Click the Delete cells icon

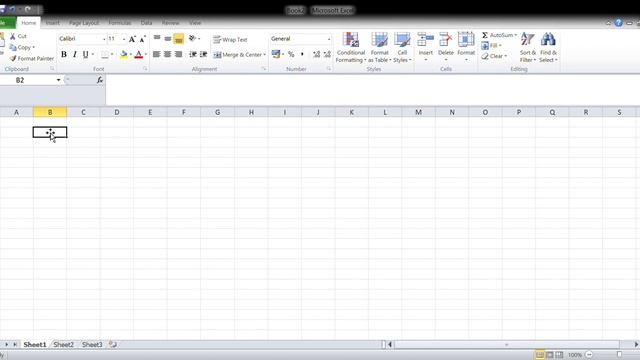click(446, 41)
